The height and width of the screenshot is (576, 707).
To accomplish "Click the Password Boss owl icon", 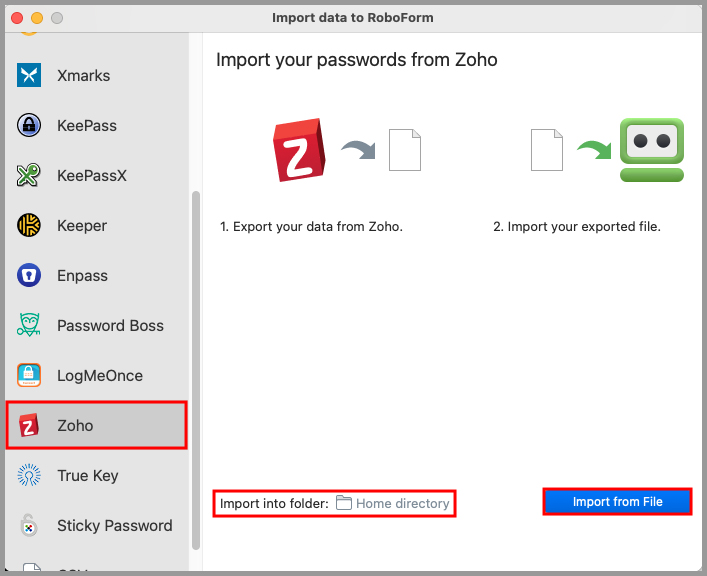I will pos(29,326).
